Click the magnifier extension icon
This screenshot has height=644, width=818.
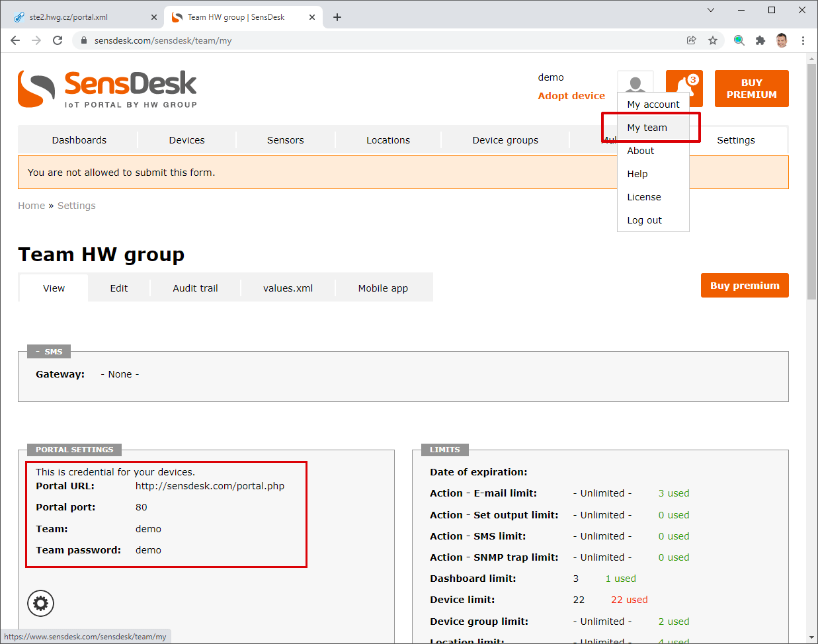point(739,40)
